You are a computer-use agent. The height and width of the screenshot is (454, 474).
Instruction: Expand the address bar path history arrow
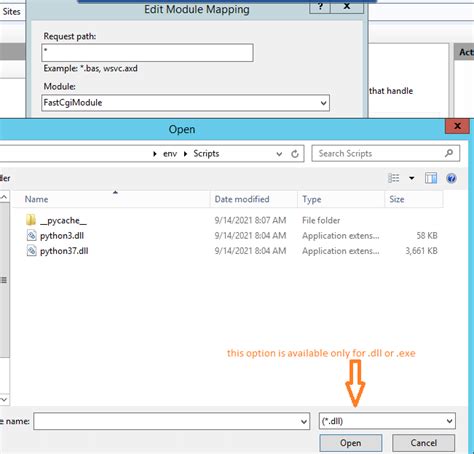(279, 154)
